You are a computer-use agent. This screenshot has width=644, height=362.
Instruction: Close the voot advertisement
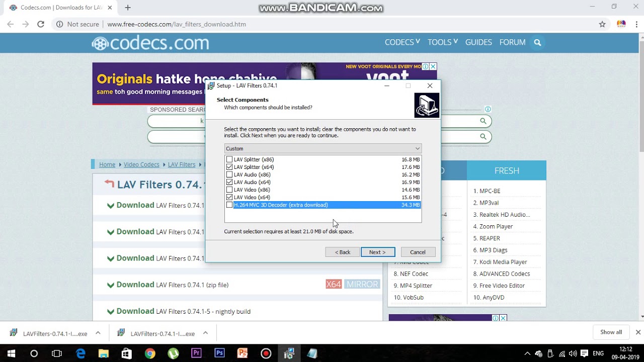pos(433,66)
